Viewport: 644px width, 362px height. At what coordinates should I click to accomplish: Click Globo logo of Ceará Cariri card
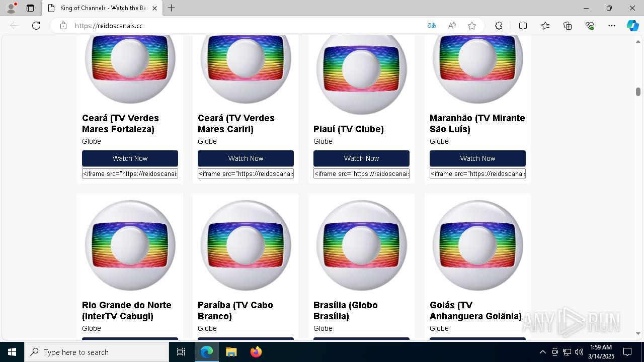[246, 69]
